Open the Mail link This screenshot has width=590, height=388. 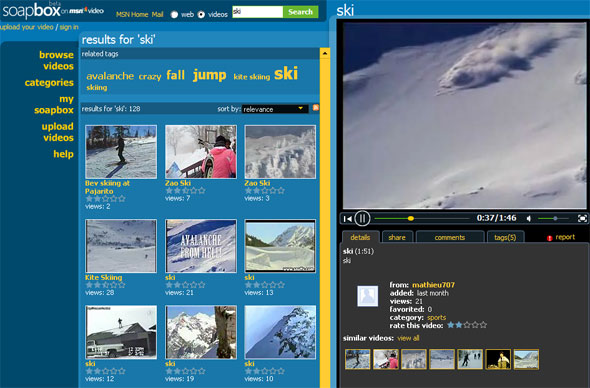(158, 15)
